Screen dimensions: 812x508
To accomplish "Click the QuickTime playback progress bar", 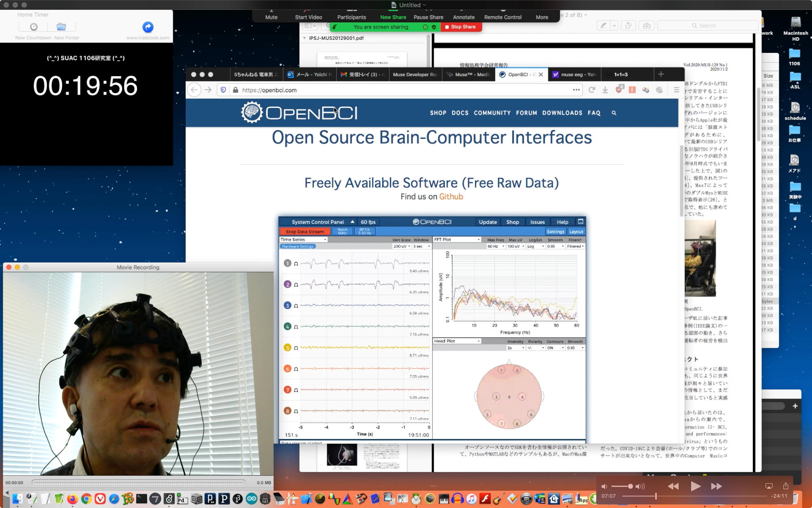I will point(694,496).
